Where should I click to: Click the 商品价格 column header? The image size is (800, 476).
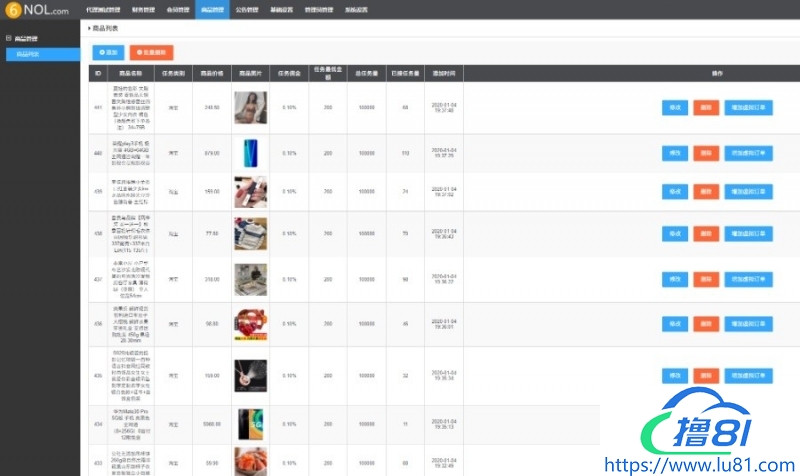click(x=211, y=74)
